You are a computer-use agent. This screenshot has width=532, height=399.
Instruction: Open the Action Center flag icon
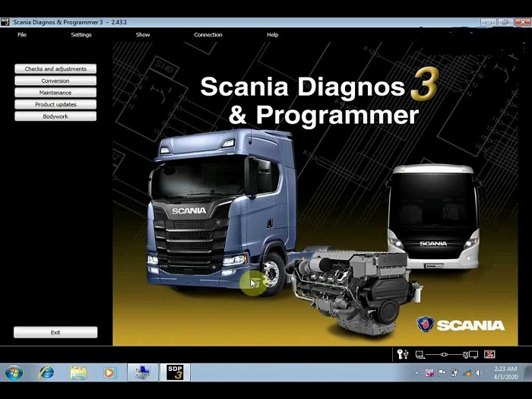tap(442, 373)
